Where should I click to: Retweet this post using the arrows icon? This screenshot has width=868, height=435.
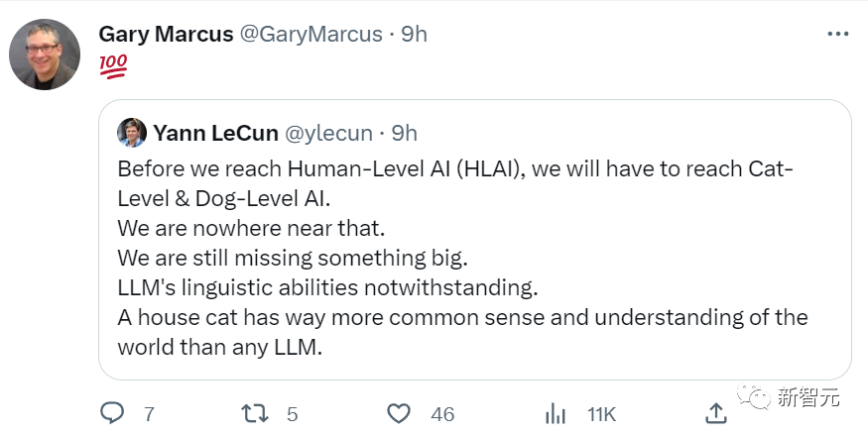click(256, 411)
